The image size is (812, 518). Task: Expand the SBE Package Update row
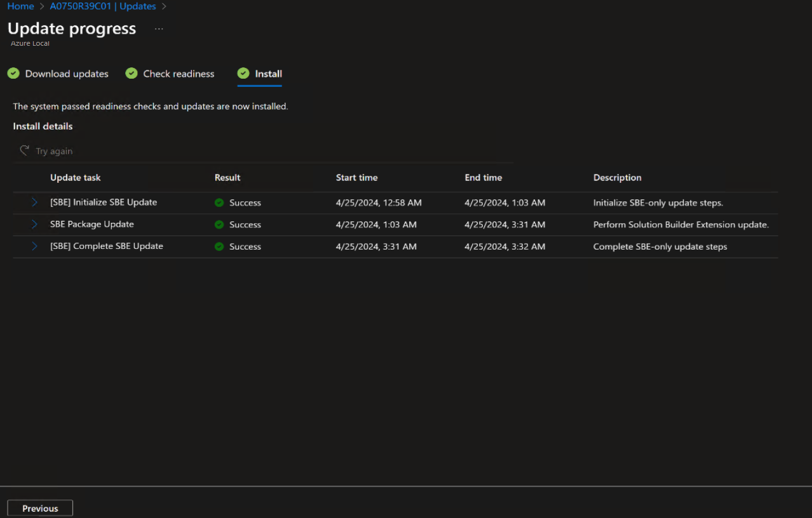pos(34,224)
